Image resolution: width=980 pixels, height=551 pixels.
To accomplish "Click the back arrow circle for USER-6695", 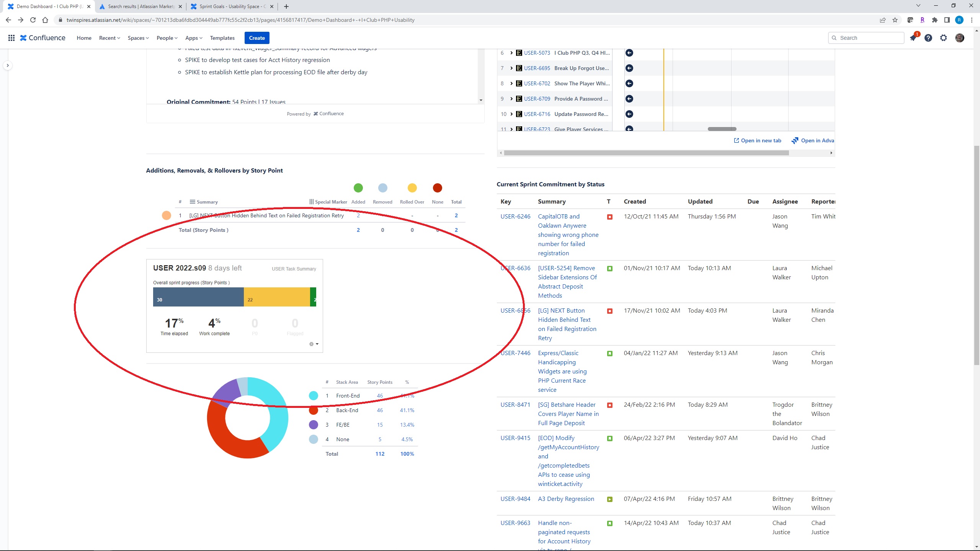I will click(x=629, y=68).
